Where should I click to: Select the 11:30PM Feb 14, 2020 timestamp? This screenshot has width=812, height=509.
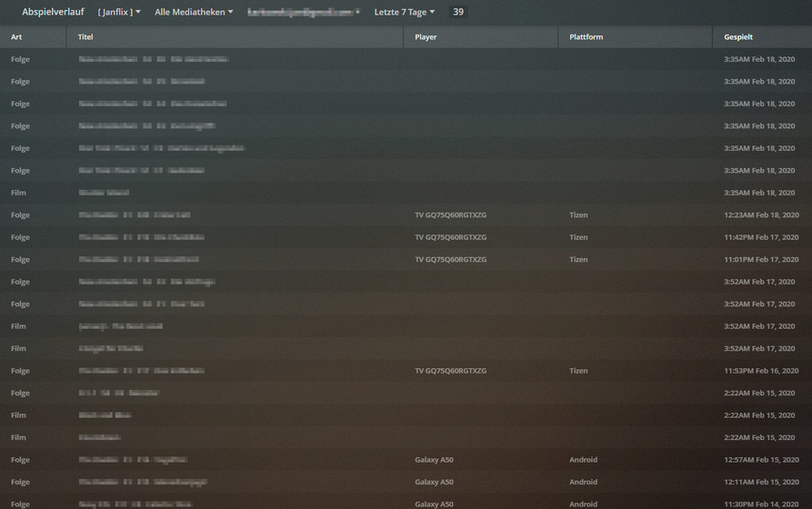coord(761,504)
